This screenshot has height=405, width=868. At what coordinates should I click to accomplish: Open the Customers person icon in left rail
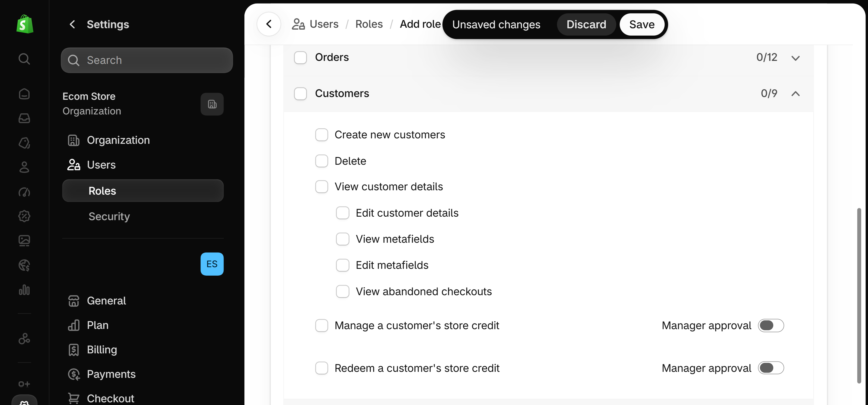24,167
